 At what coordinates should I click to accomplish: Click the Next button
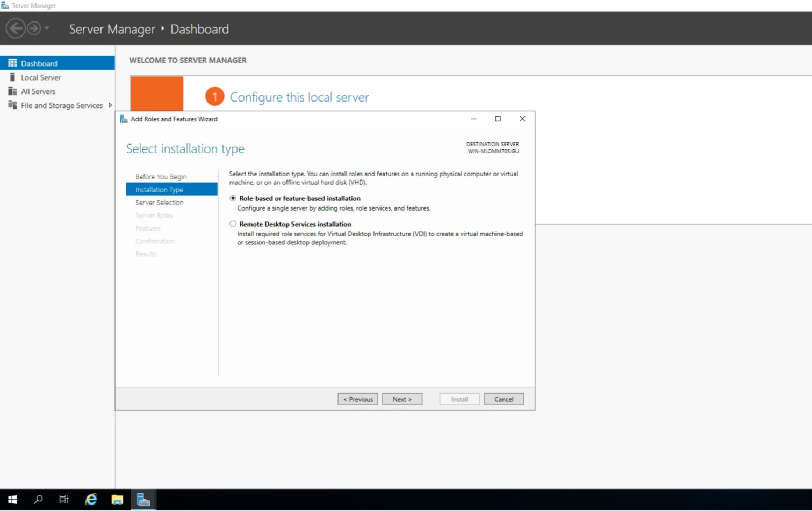402,399
